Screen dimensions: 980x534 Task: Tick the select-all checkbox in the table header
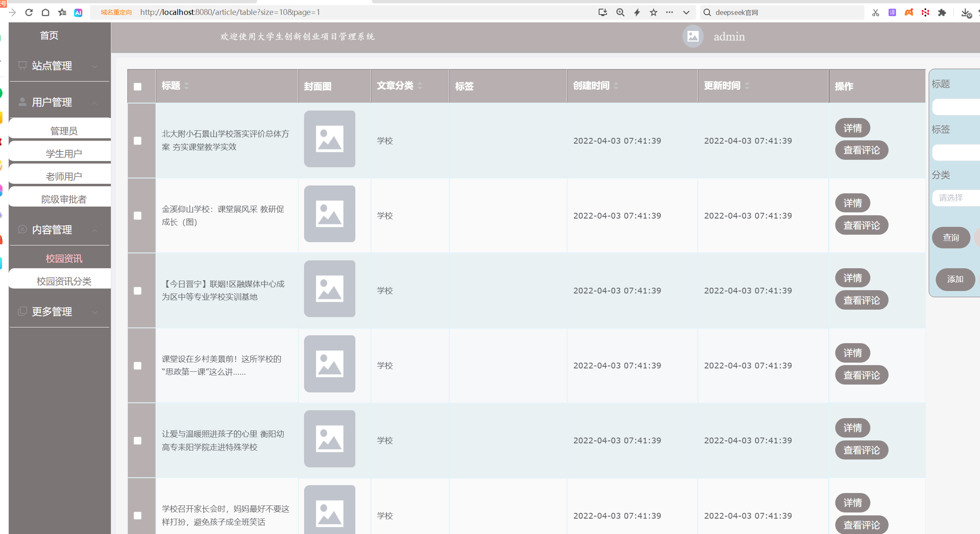coord(138,87)
